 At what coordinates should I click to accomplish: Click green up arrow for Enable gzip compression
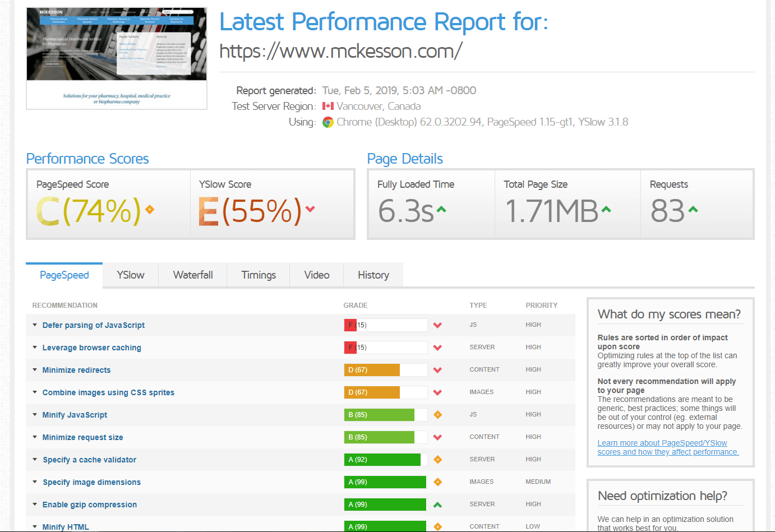click(438, 505)
